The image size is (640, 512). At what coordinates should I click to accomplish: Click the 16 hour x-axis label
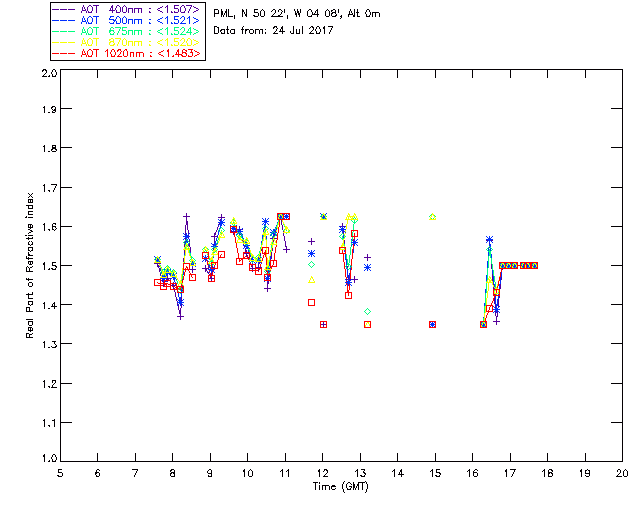[x=472, y=473]
